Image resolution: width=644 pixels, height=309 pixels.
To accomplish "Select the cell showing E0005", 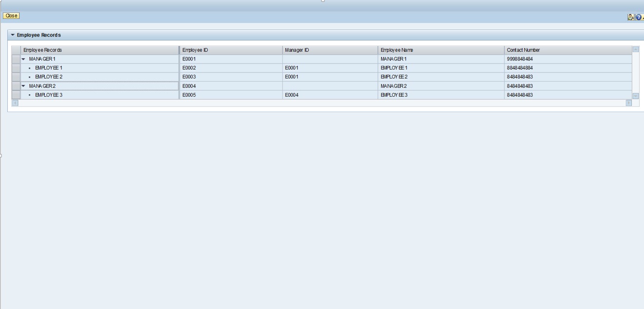I will pyautogui.click(x=191, y=95).
